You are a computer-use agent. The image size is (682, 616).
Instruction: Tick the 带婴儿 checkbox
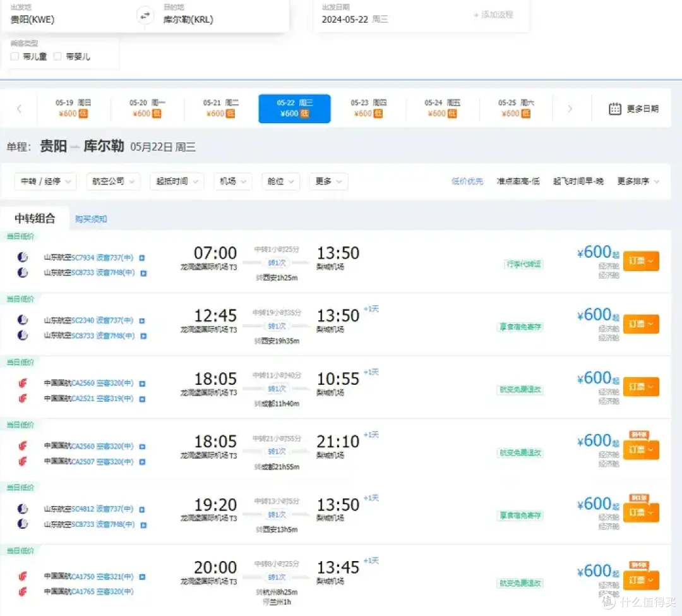click(x=57, y=57)
